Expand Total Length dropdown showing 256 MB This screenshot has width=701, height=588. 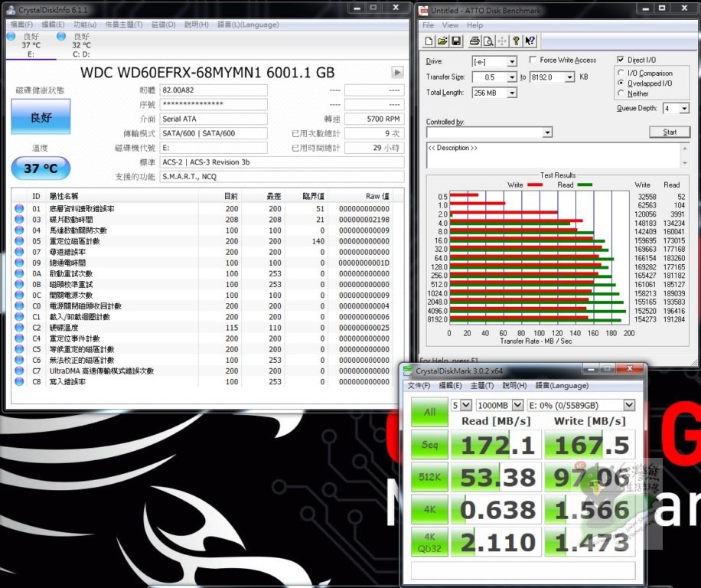click(512, 93)
